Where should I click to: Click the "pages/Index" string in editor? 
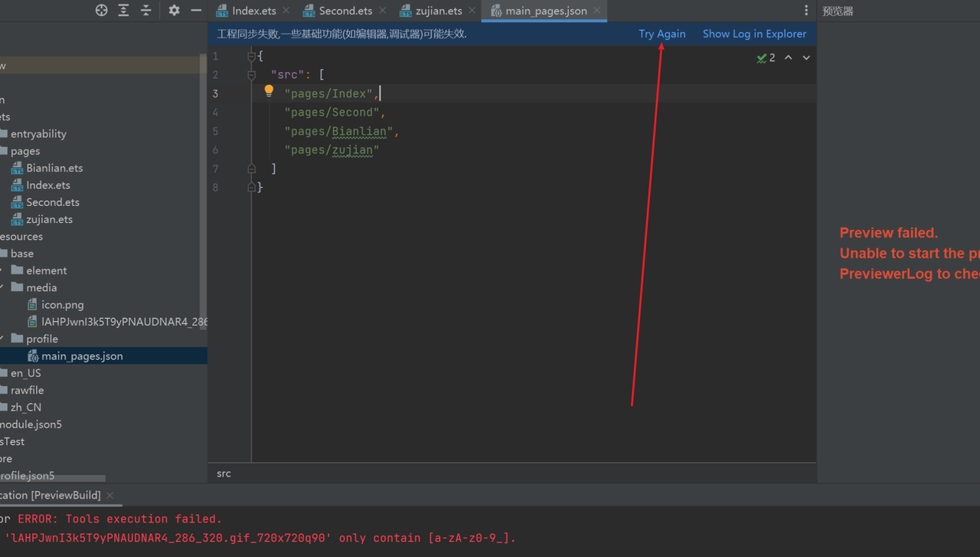pos(328,93)
